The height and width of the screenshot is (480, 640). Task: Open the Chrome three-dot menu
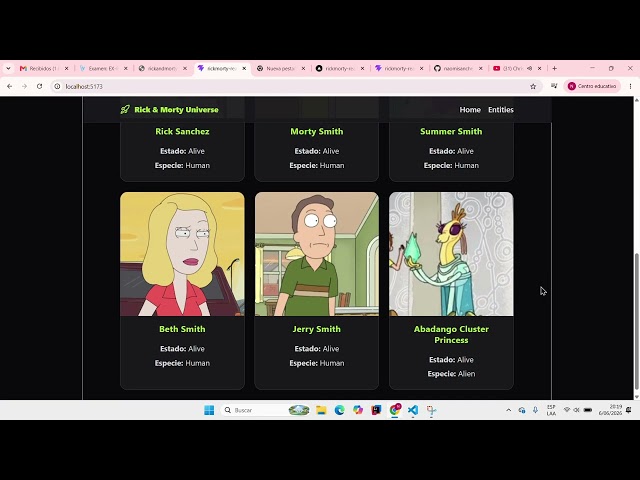[630, 86]
